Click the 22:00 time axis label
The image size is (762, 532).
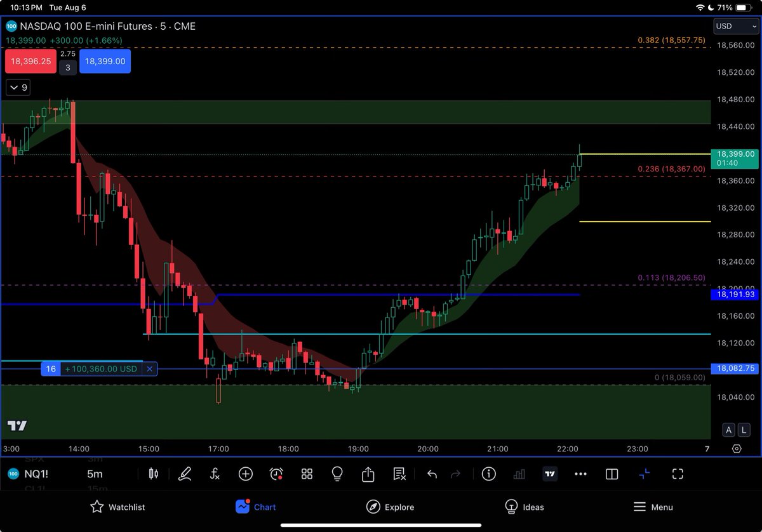567,449
